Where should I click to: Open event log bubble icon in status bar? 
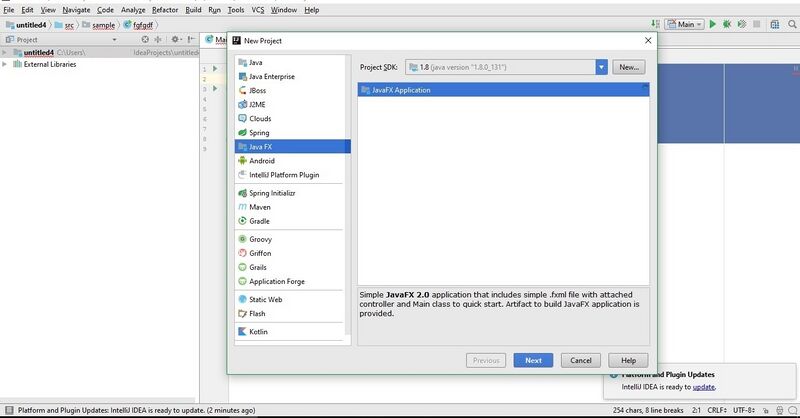pyautogui.click(x=792, y=410)
